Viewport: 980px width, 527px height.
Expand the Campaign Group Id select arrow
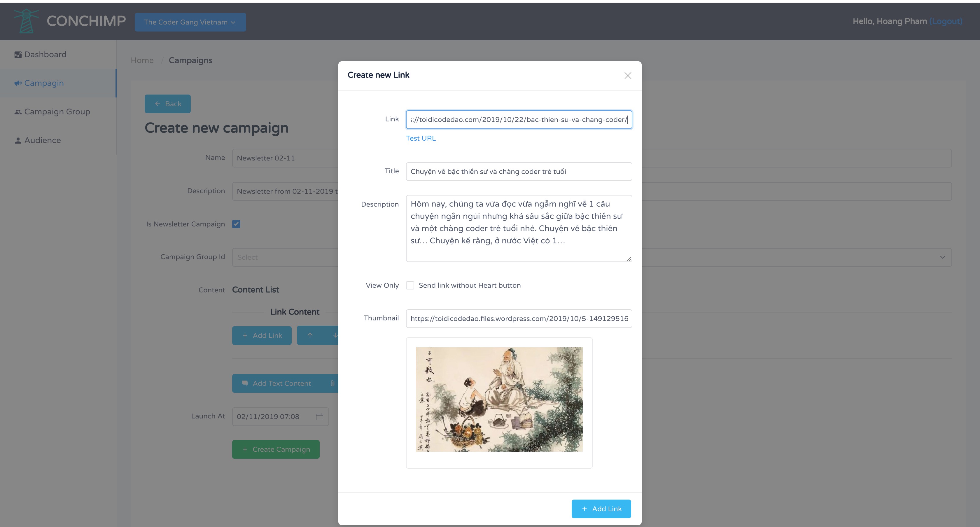point(942,257)
